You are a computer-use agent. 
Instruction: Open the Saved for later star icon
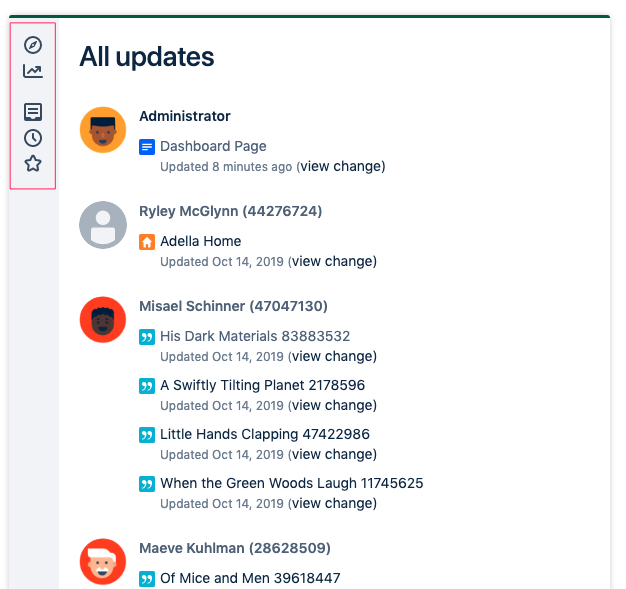click(x=33, y=163)
